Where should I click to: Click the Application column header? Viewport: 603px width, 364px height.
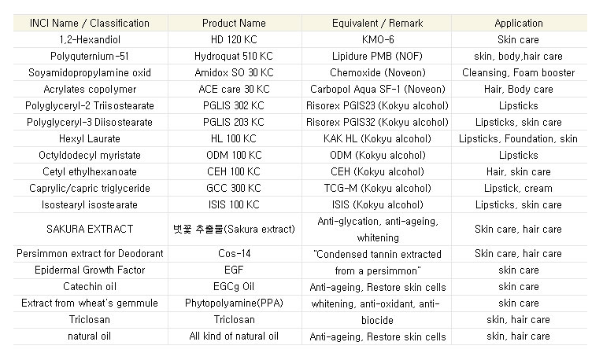[519, 23]
